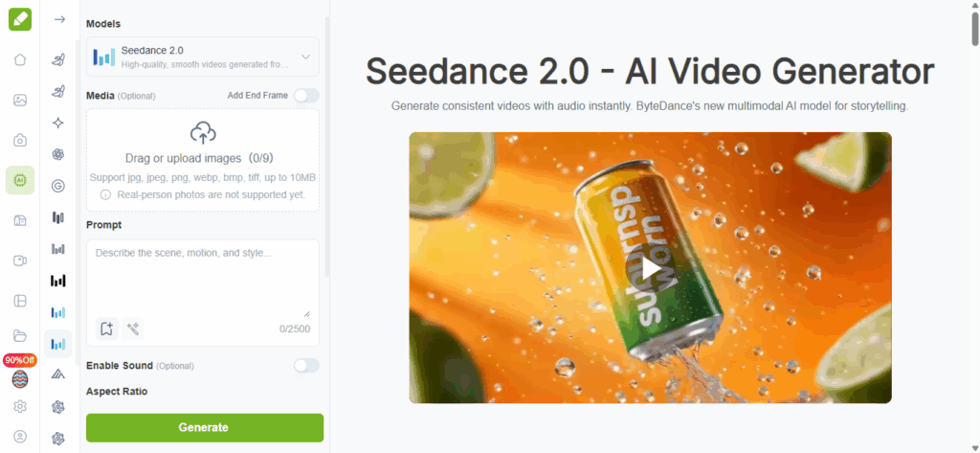Screen dimensions: 980x453
Task: Open the Home icon in left sidebar
Action: tap(20, 60)
